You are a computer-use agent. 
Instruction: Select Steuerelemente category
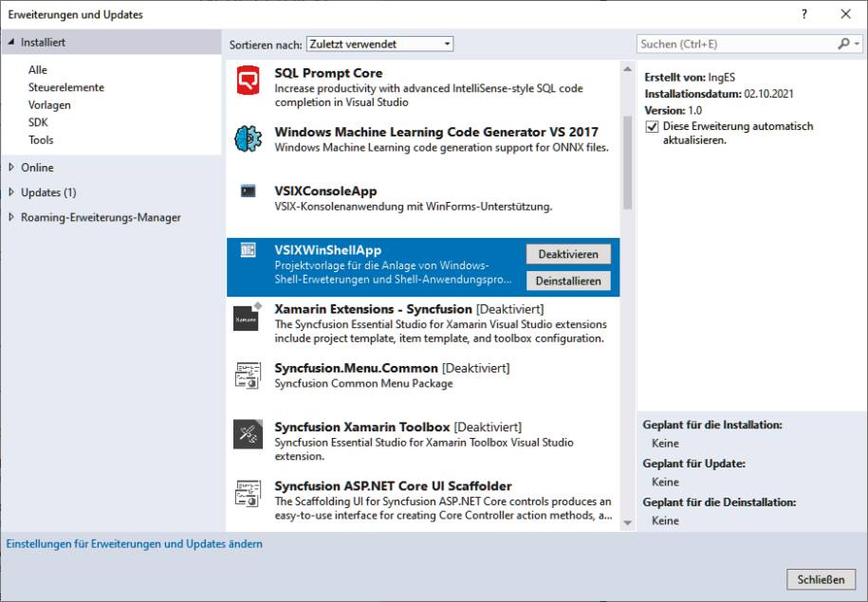point(65,87)
